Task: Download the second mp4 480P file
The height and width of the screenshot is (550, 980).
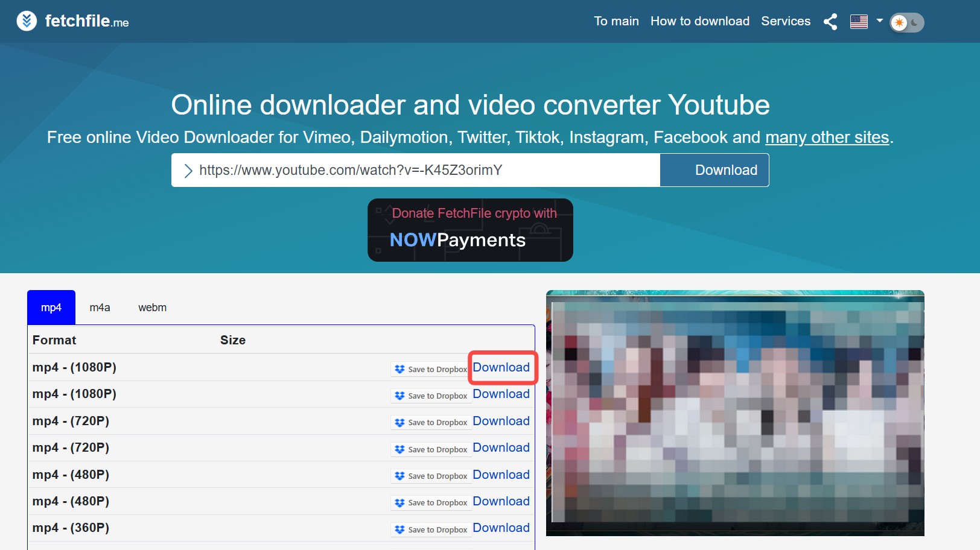Action: pos(501,501)
